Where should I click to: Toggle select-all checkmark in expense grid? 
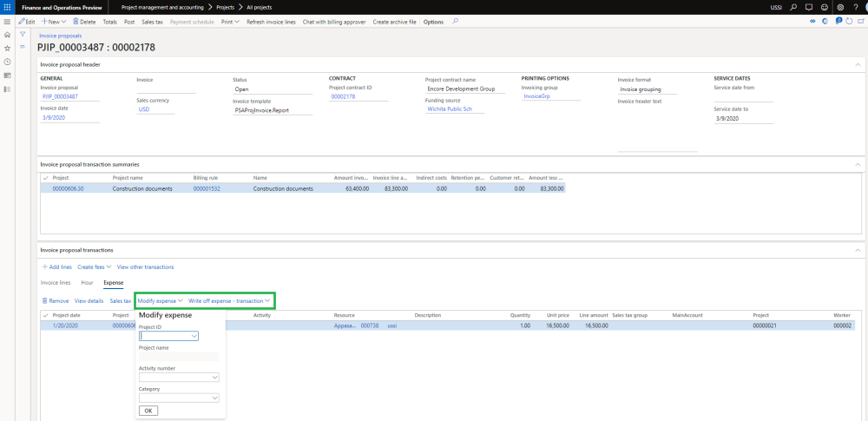pyautogui.click(x=46, y=315)
